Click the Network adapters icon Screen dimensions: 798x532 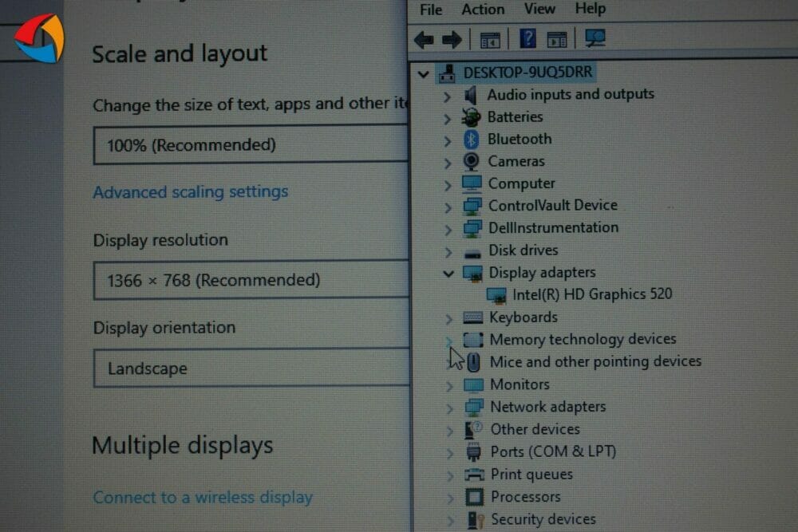(x=474, y=407)
